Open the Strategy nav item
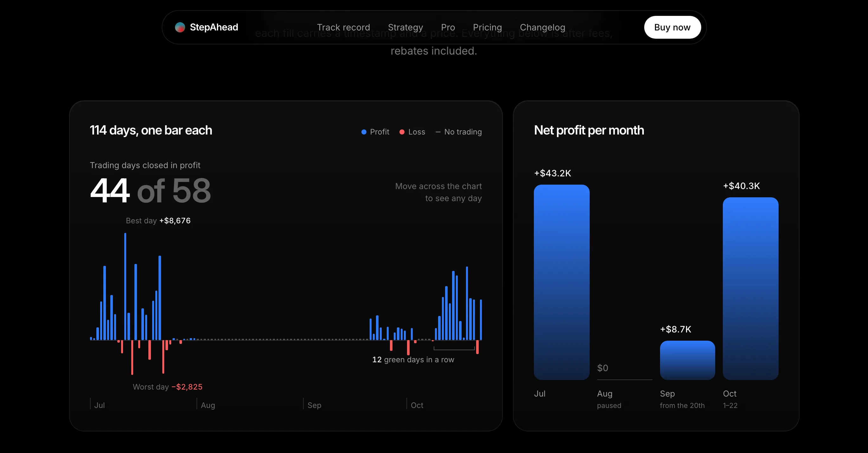The image size is (868, 453). coord(405,27)
